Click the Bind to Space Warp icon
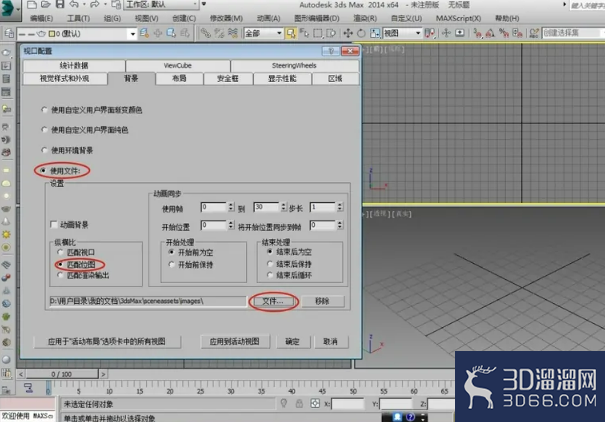Viewport: 605px width, 422px height. pyautogui.click(x=233, y=34)
